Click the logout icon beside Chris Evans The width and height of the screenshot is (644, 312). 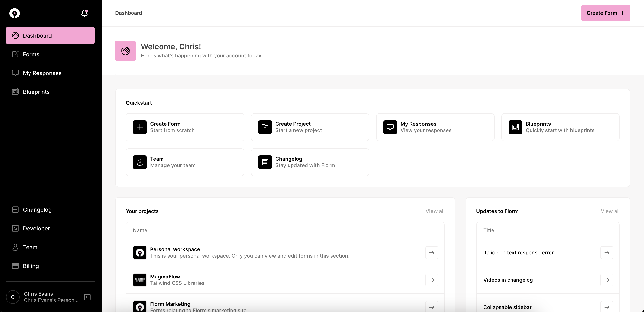[x=87, y=297]
